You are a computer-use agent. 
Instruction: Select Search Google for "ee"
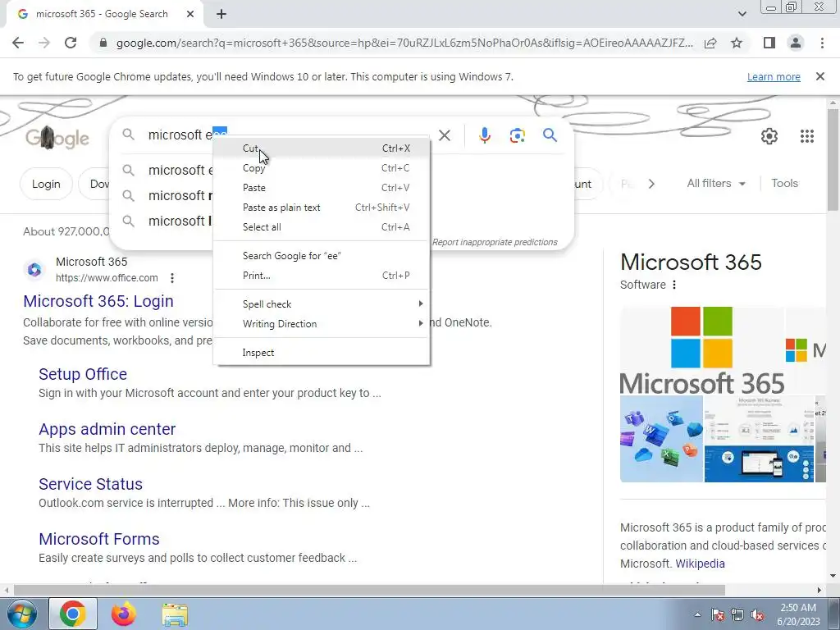322,256
